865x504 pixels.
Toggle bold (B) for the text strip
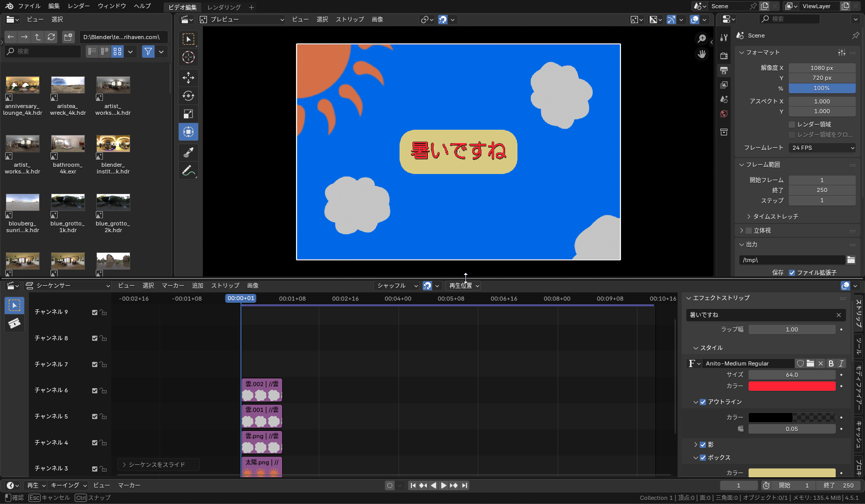(x=831, y=363)
